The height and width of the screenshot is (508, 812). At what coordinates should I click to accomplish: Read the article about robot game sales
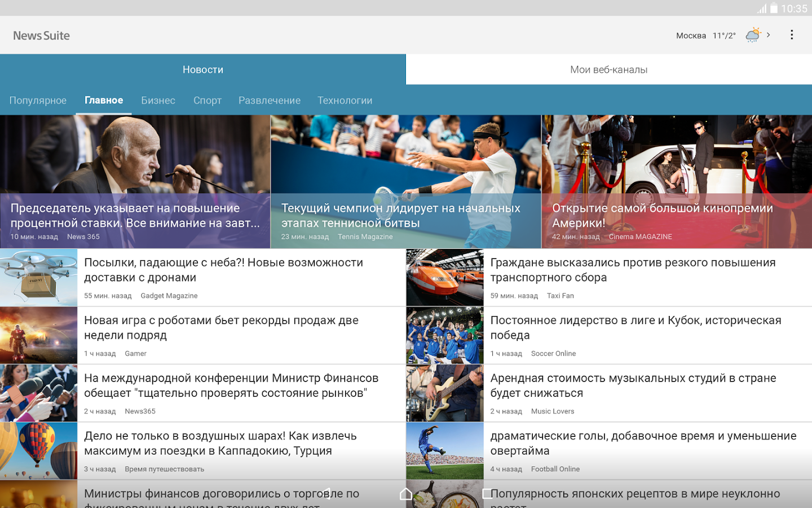coord(221,328)
